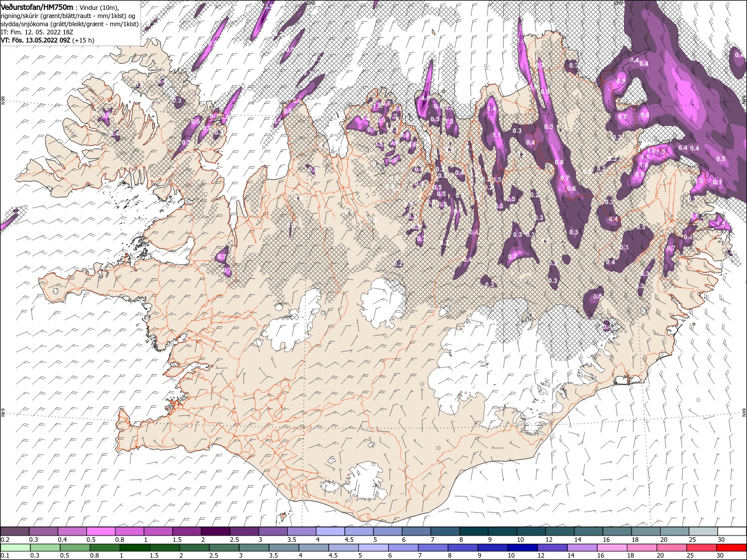
Task: Choose the rose pink swatch labeled 20 in rain legend
Action: [671, 547]
